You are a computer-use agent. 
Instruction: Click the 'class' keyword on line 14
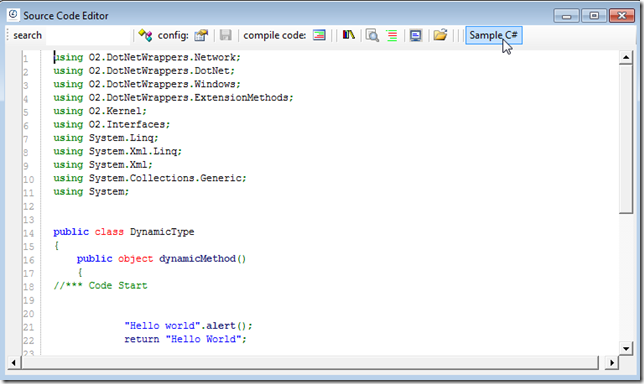click(109, 232)
